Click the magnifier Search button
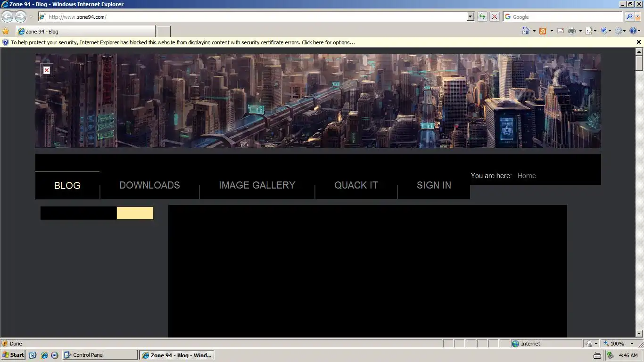The height and width of the screenshot is (362, 644). click(629, 17)
